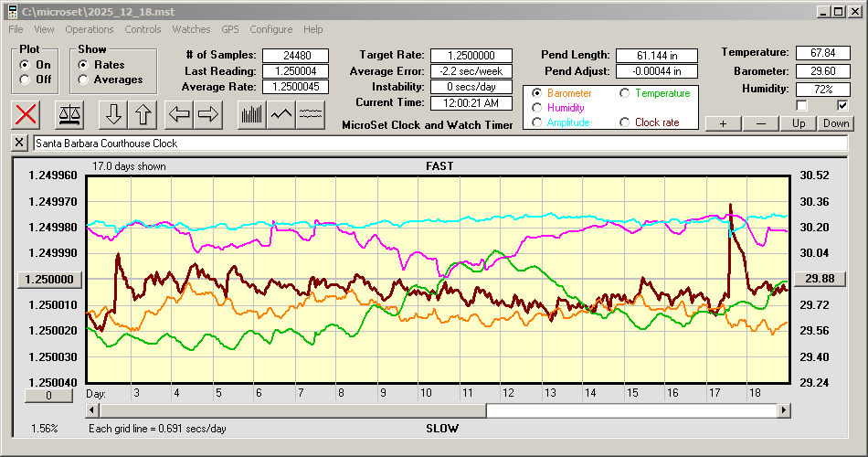Click the Santa Barbara Courthouse Clock text field
The width and height of the screenshot is (868, 457).
[x=439, y=143]
